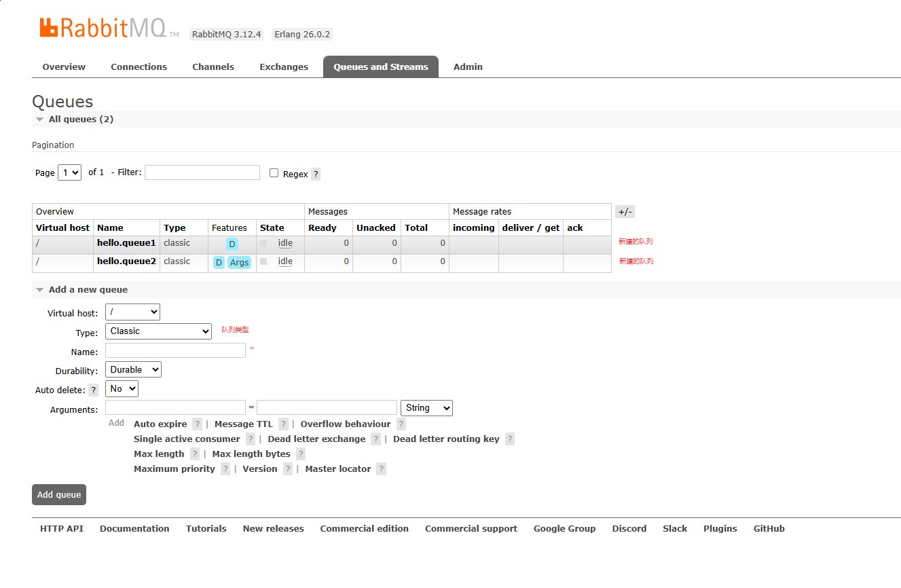901x588 pixels.
Task: Open the argument type String dropdown
Action: pyautogui.click(x=426, y=408)
